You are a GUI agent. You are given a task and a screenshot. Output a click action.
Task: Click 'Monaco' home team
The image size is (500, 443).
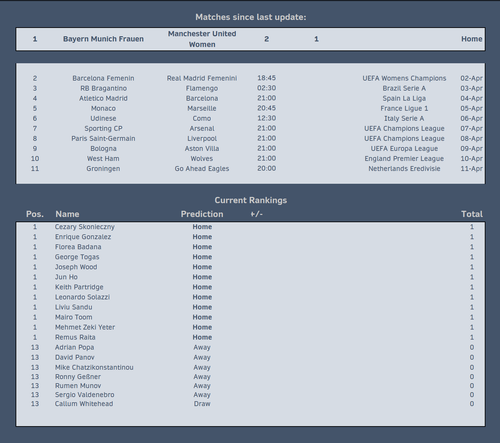click(x=103, y=108)
